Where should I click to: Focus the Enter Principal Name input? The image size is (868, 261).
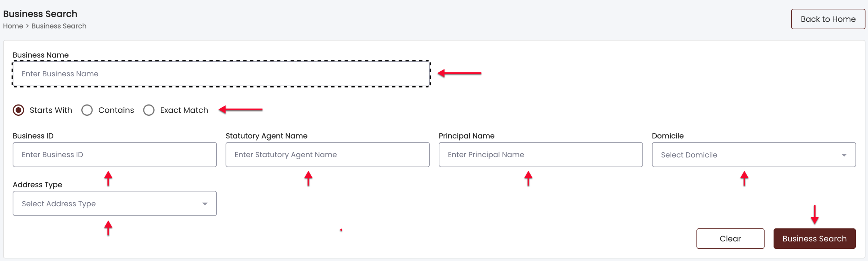[540, 155]
